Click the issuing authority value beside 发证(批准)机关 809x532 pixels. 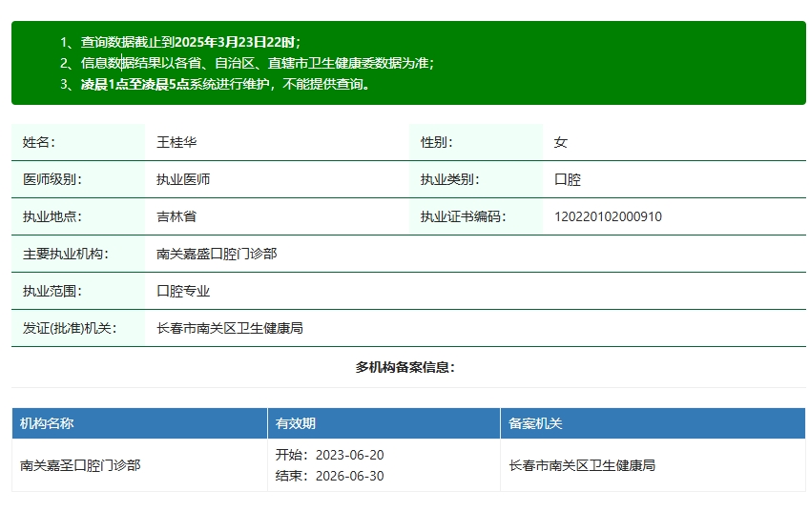[x=230, y=328]
